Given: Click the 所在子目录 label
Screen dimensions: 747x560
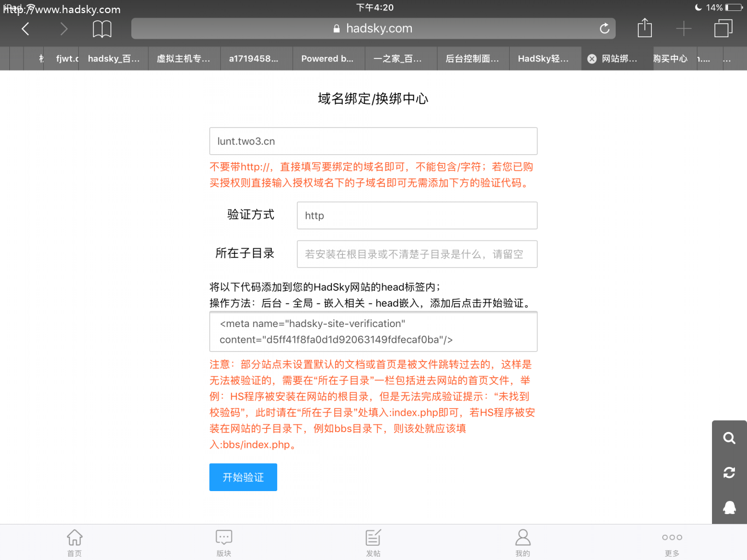Looking at the screenshot, I should (245, 253).
